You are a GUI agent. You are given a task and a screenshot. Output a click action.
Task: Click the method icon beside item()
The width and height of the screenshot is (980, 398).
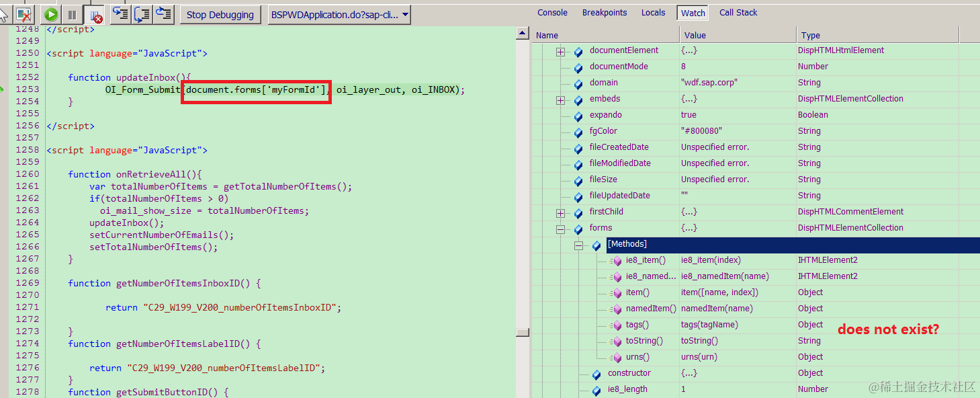point(616,294)
